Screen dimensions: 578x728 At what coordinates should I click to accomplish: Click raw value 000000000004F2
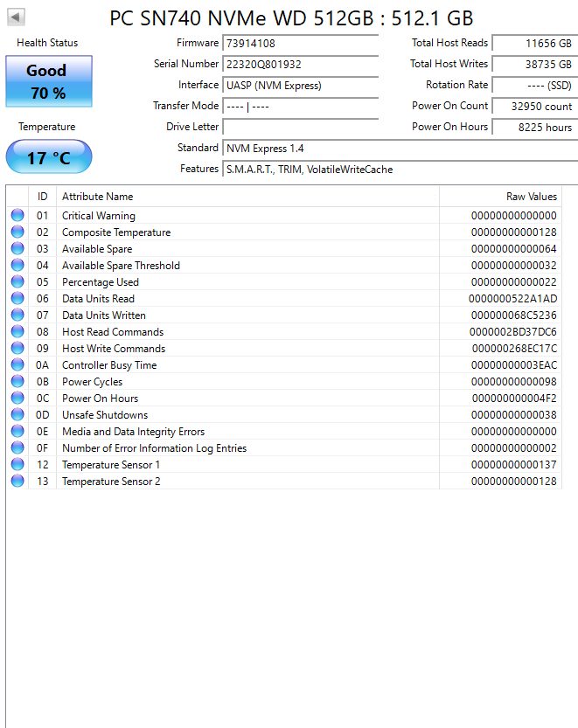pos(514,399)
